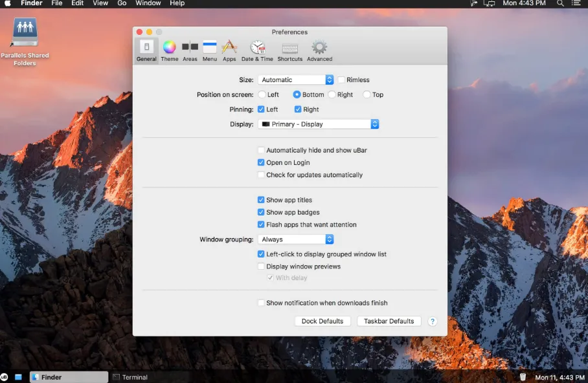This screenshot has height=383, width=588.
Task: Toggle Show app badges checkbox
Action: [x=261, y=212]
